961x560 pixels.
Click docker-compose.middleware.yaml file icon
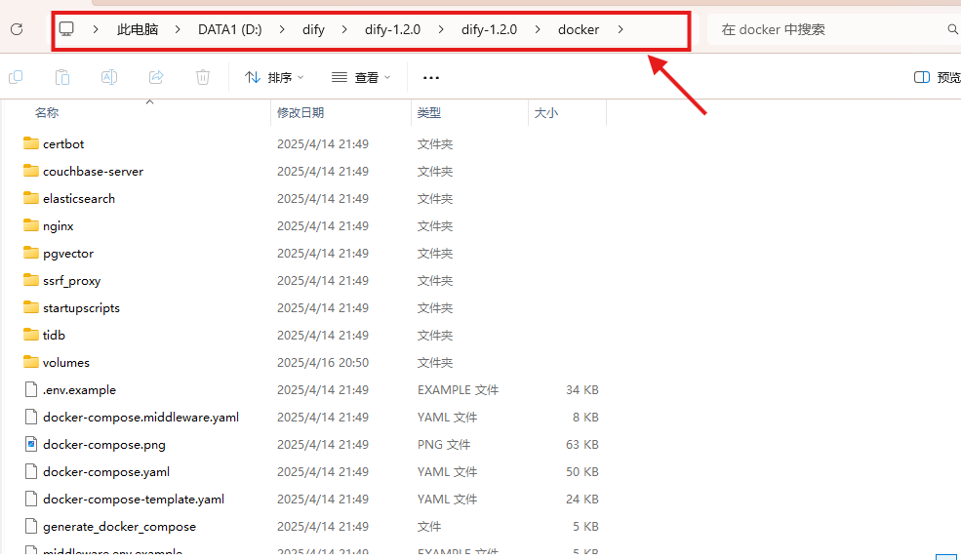tap(30, 417)
